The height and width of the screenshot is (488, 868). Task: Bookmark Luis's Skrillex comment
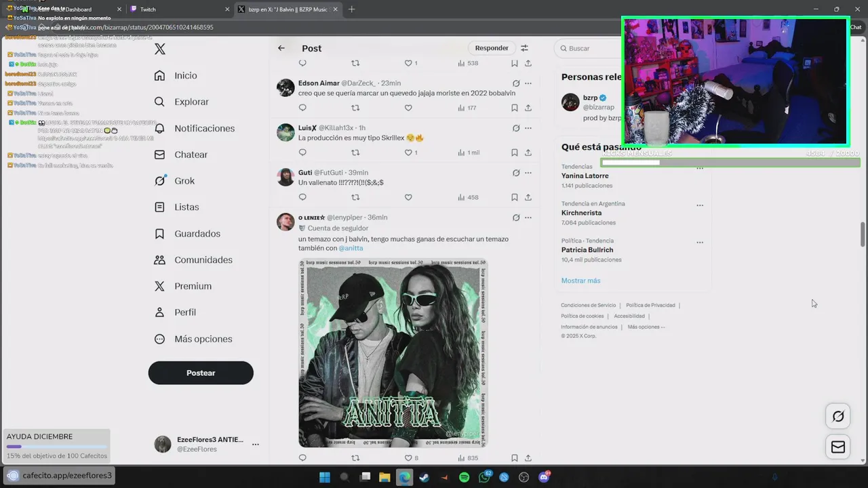point(515,152)
